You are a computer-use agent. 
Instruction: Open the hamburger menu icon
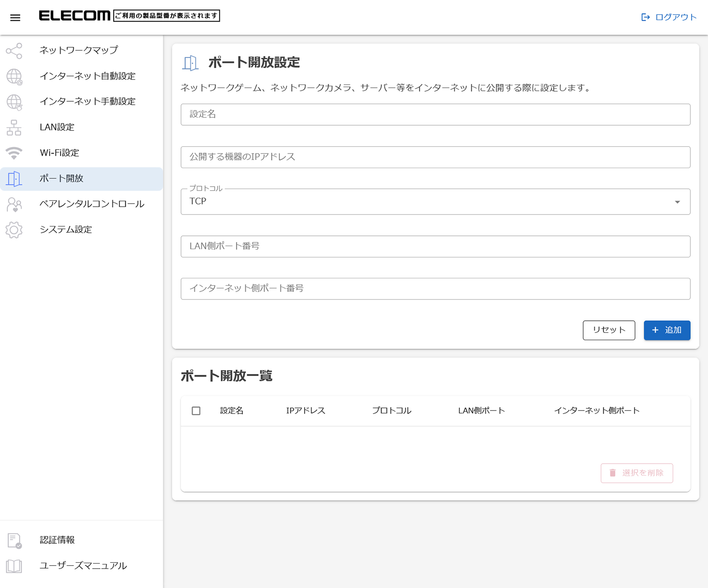tap(15, 18)
